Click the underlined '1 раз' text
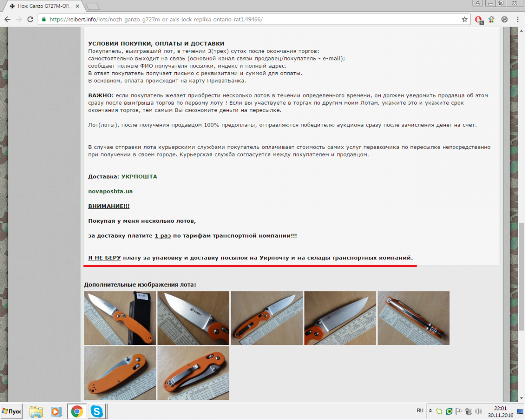This screenshot has height=420, width=525. [163, 235]
